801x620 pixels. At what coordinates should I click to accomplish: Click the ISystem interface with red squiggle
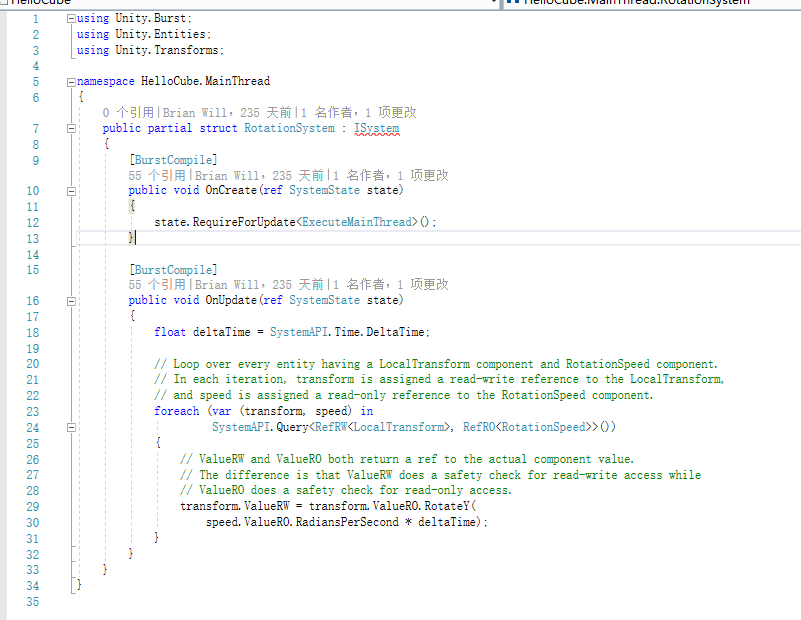pos(376,128)
